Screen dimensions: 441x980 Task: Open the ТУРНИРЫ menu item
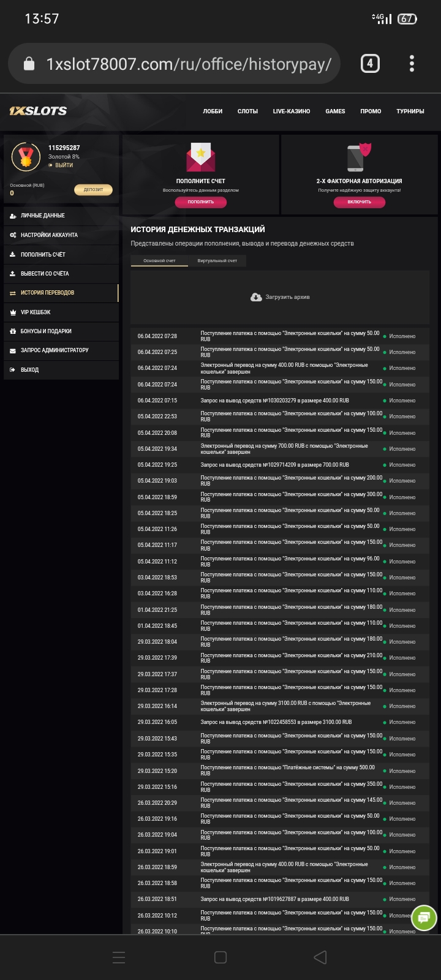click(410, 111)
